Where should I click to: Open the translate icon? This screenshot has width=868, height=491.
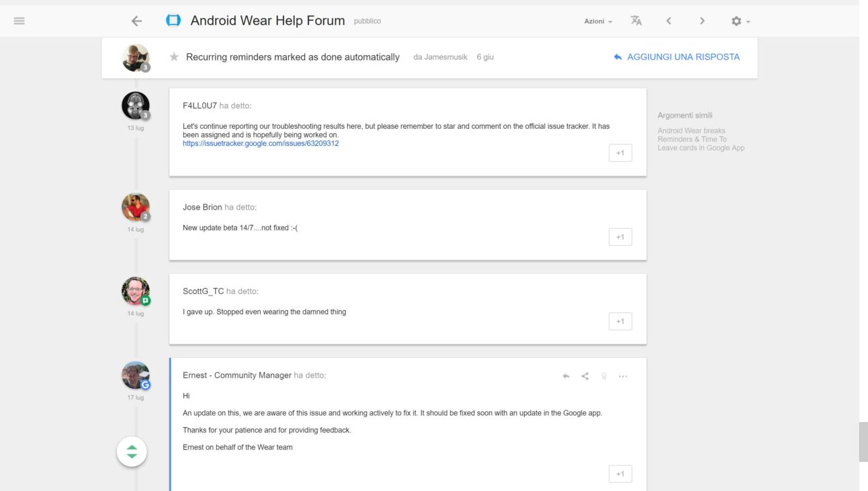636,21
